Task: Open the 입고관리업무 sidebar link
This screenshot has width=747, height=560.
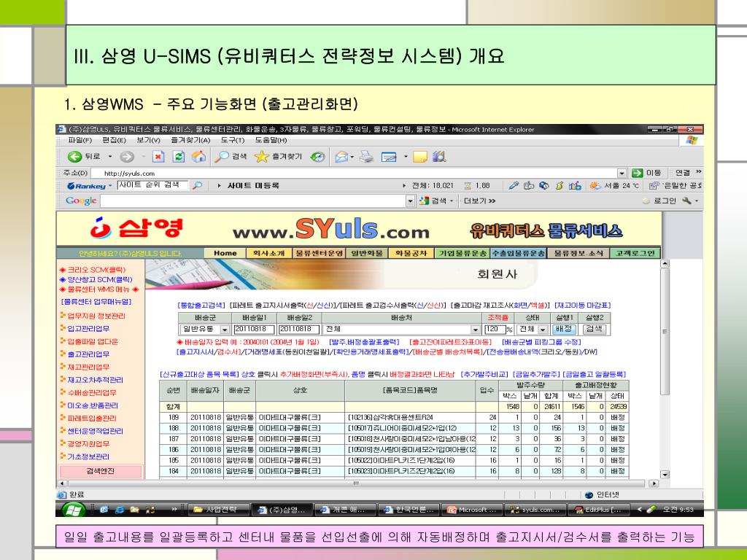Action: click(88, 329)
